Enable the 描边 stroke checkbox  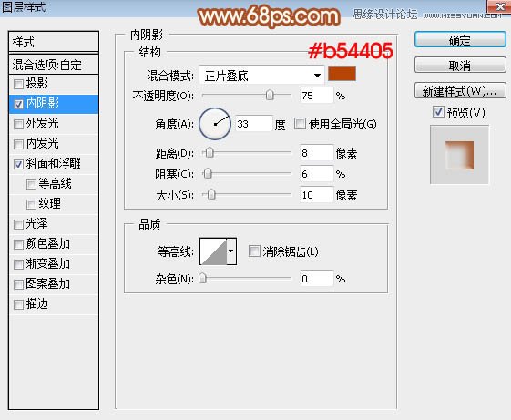[x=18, y=304]
